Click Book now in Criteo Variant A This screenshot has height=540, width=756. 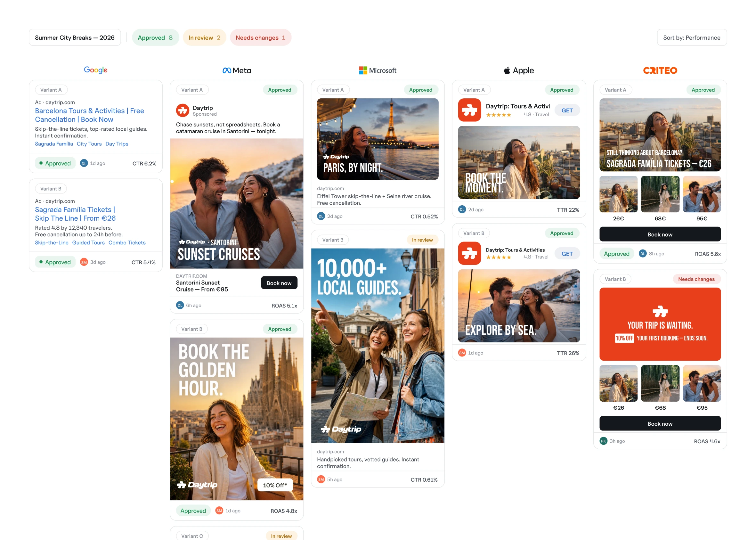(x=660, y=234)
